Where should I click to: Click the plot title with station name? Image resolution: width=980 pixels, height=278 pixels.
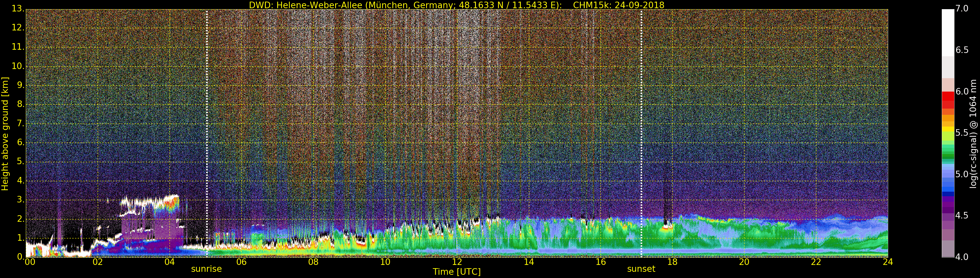[x=457, y=5]
